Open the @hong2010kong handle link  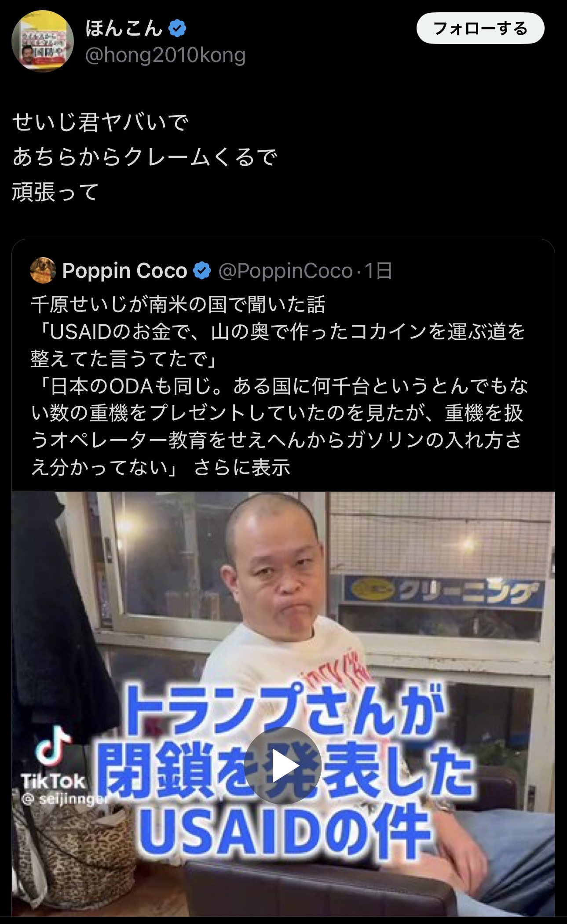[165, 56]
